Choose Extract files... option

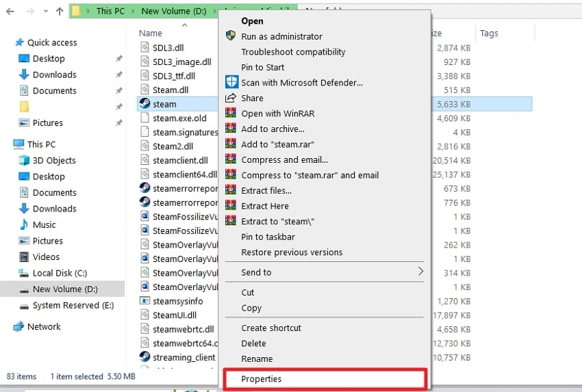(x=266, y=191)
